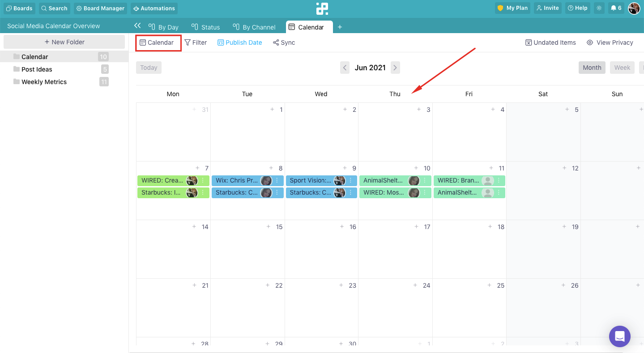Go to next month arrow
This screenshot has height=353, width=644.
pos(395,68)
